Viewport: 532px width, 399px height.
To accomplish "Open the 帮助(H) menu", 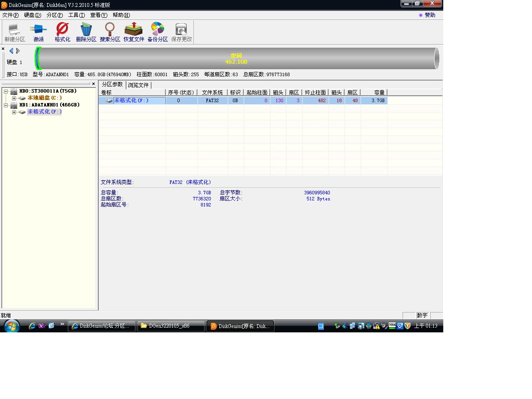I will point(121,15).
